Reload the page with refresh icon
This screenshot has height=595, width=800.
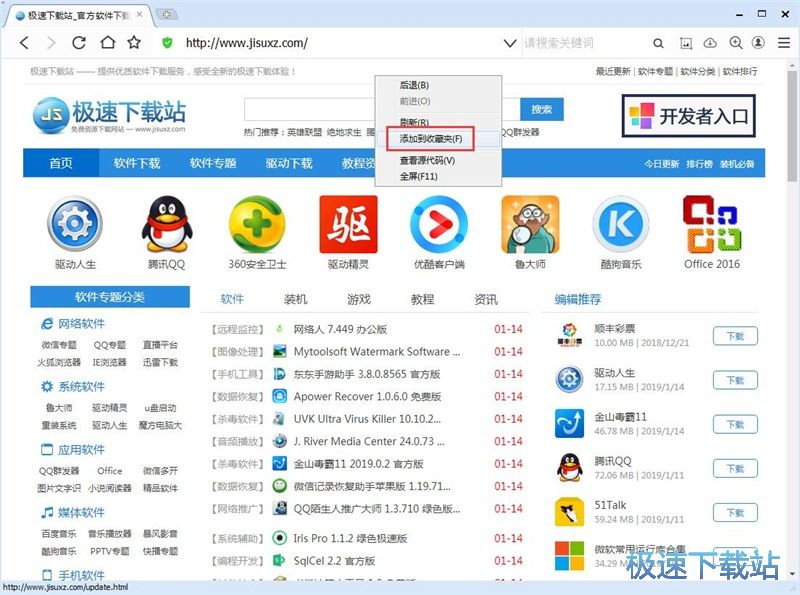coord(79,43)
